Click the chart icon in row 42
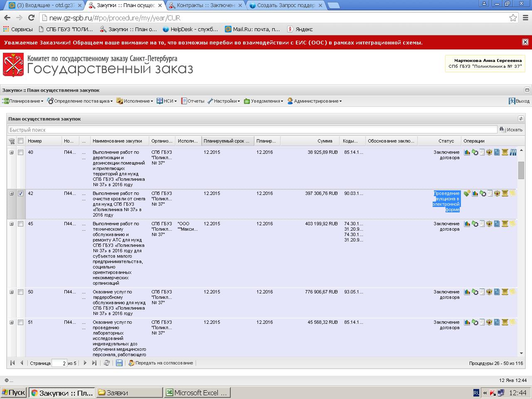Screen dimensions: 532x399 tap(475, 194)
